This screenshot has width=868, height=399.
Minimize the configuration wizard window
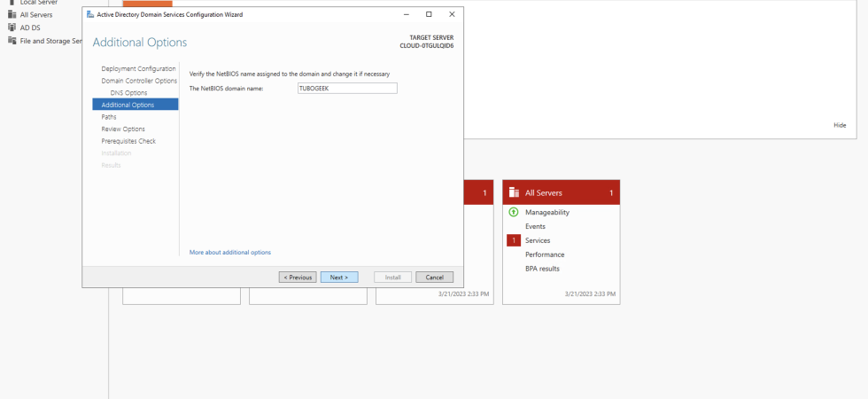tap(407, 14)
